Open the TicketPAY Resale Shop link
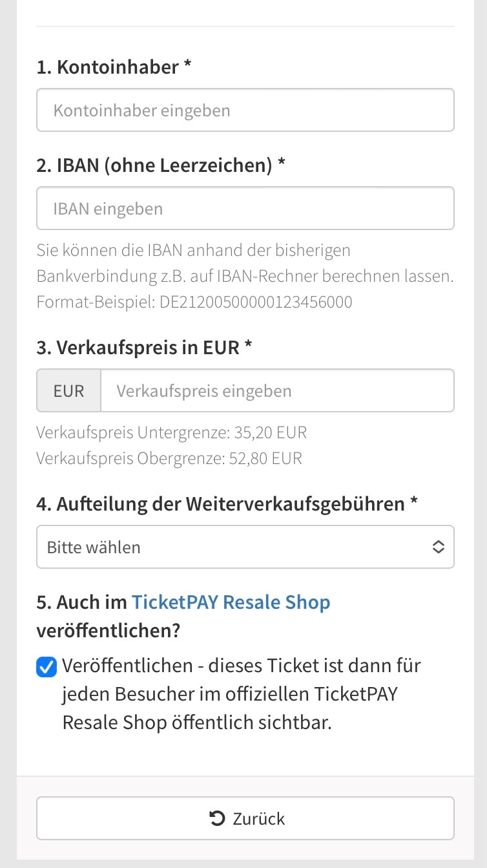 (231, 602)
